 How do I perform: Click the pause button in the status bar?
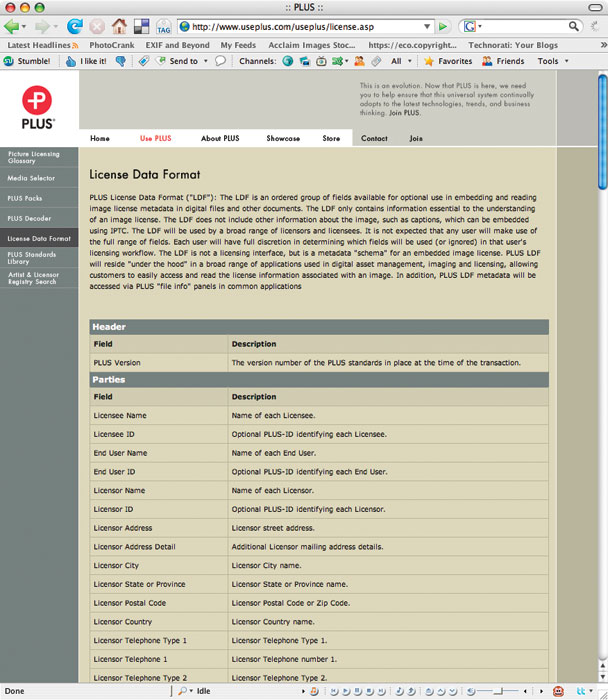tap(358, 691)
